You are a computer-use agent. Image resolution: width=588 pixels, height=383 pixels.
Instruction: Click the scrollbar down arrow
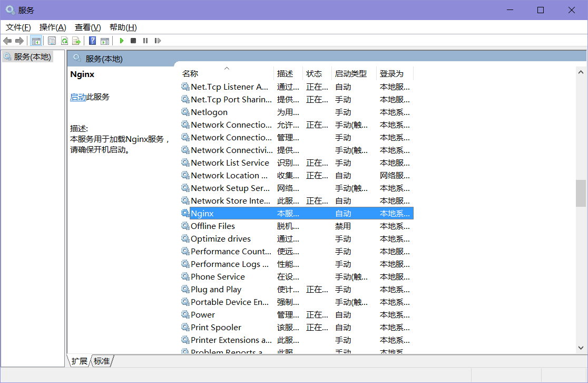coord(581,348)
